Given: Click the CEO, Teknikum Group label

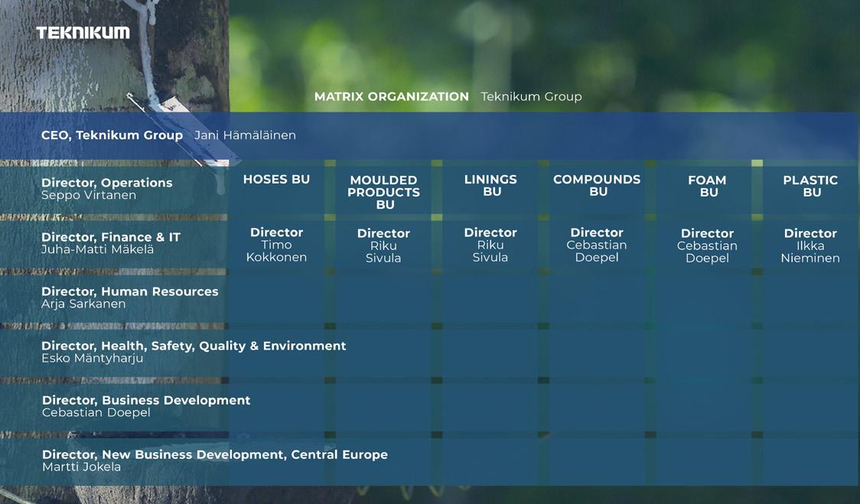Looking at the screenshot, I should coord(112,135).
